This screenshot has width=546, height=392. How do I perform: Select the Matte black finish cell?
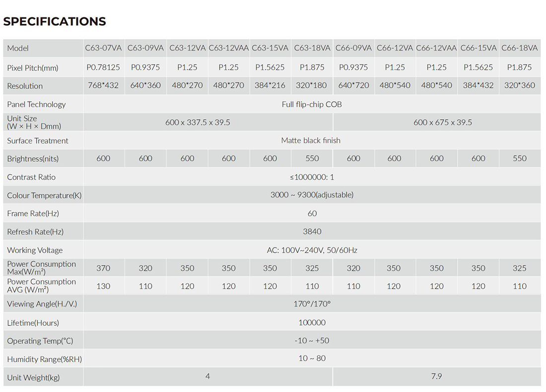coord(311,140)
